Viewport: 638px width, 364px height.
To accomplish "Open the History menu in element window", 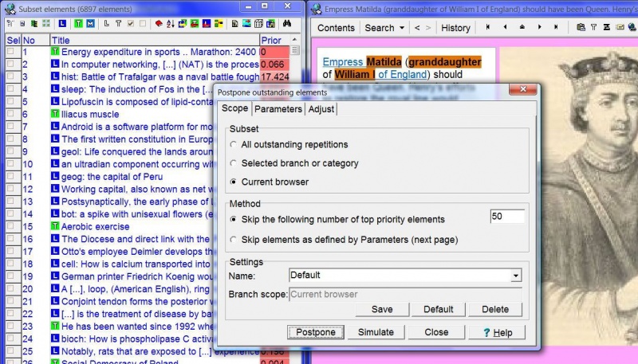I will [x=455, y=28].
